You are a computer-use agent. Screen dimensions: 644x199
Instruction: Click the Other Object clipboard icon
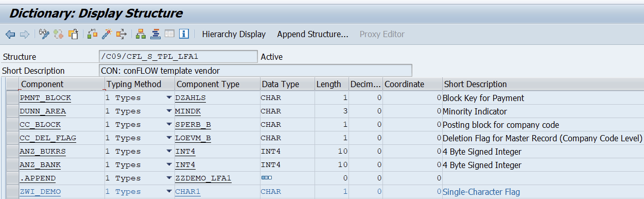tap(73, 35)
